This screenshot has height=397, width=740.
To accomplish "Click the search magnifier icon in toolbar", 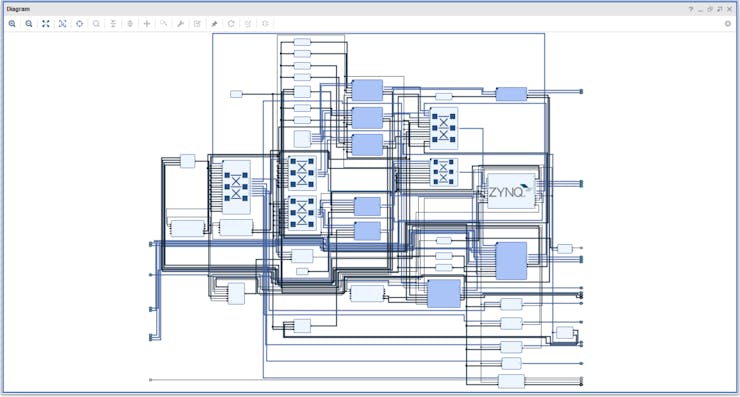I will click(x=96, y=24).
